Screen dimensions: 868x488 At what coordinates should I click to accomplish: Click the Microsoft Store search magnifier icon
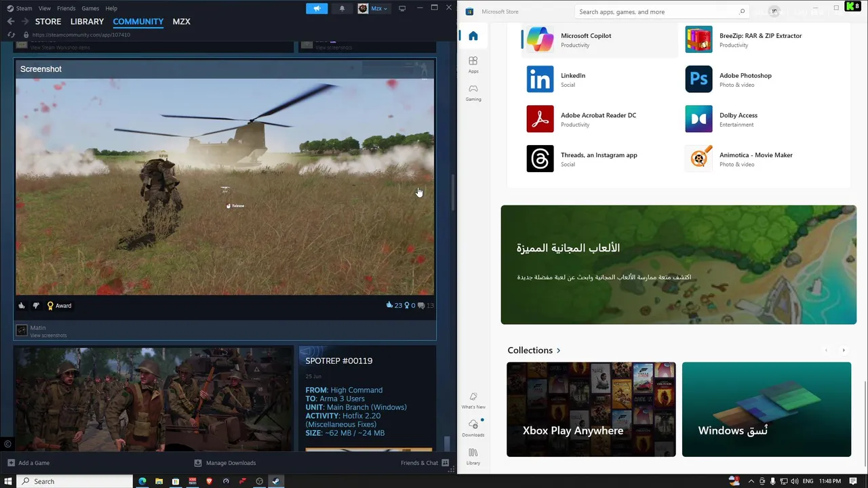pos(742,12)
